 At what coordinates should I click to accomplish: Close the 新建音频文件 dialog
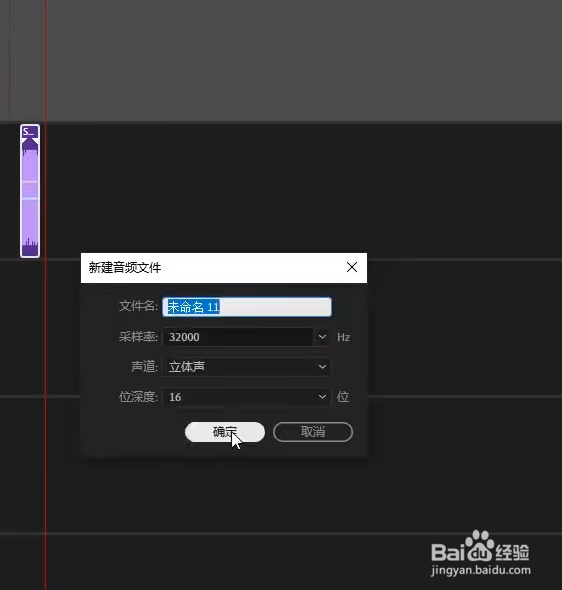[352, 268]
